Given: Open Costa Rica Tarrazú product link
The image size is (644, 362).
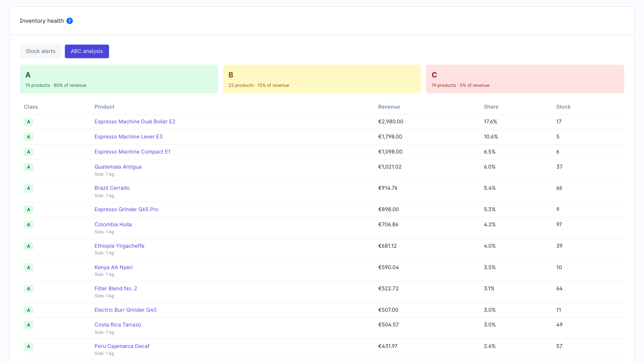Looking at the screenshot, I should point(118,325).
